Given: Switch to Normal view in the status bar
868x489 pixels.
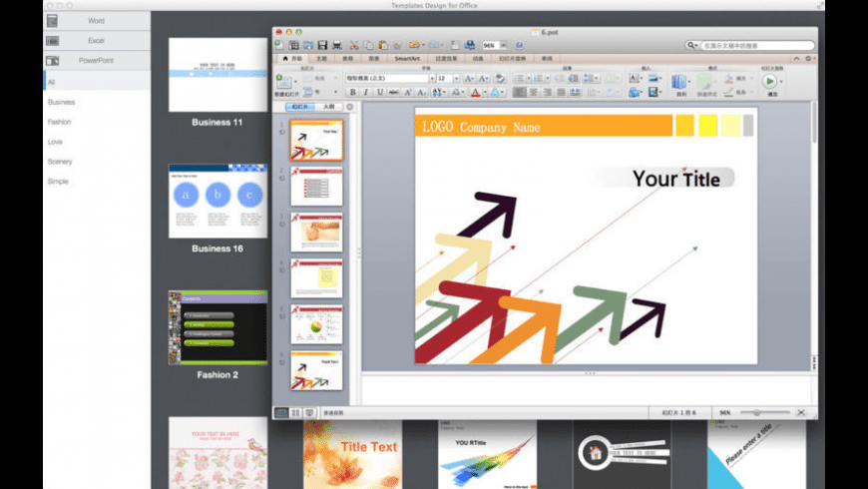Looking at the screenshot, I should click(x=281, y=412).
